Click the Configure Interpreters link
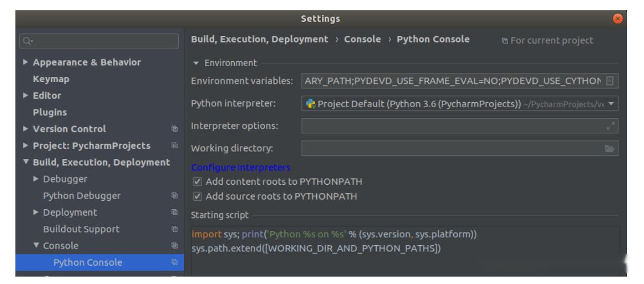Viewport: 644px width, 284px height. (240, 168)
